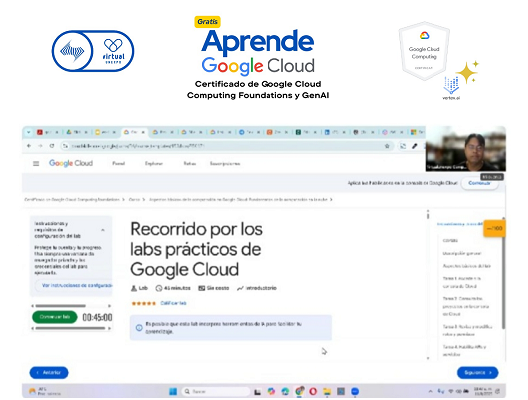Click the five-star rating
Viewport: 528px width, 400px height.
[144, 303]
